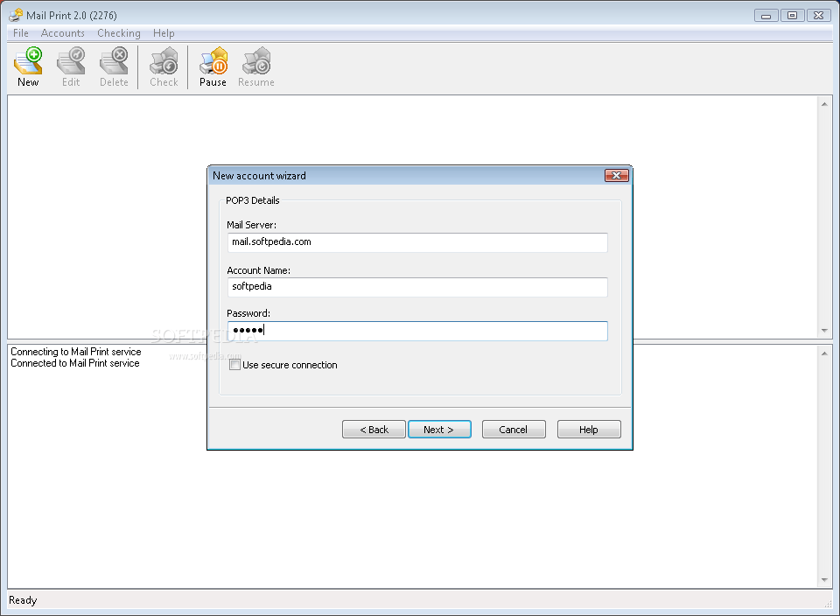The height and width of the screenshot is (616, 840).
Task: Click the wizard Help button
Action: pos(589,430)
